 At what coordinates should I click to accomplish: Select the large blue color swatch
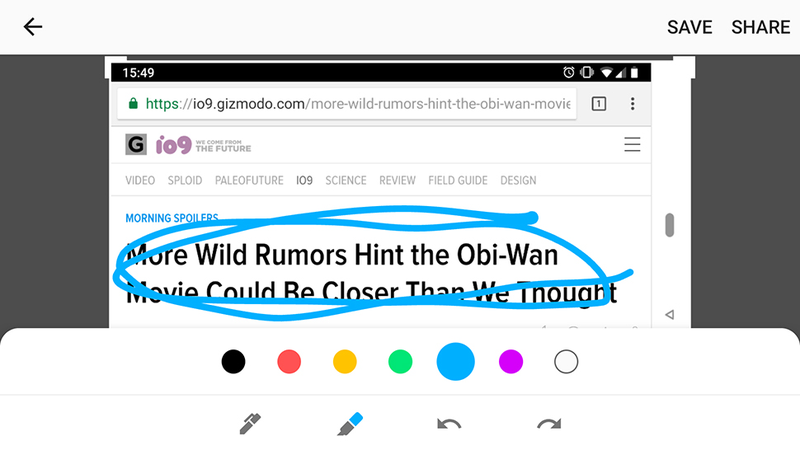tap(456, 362)
